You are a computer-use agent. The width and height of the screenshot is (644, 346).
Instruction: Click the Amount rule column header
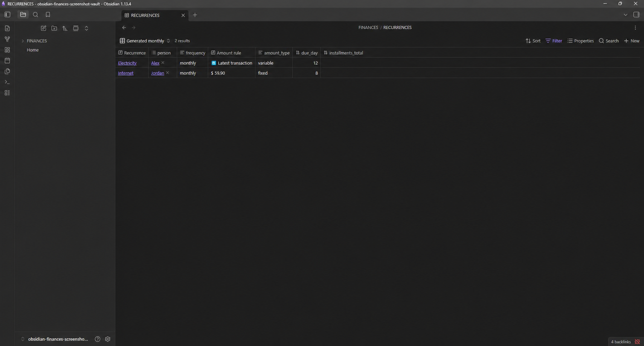(x=232, y=53)
